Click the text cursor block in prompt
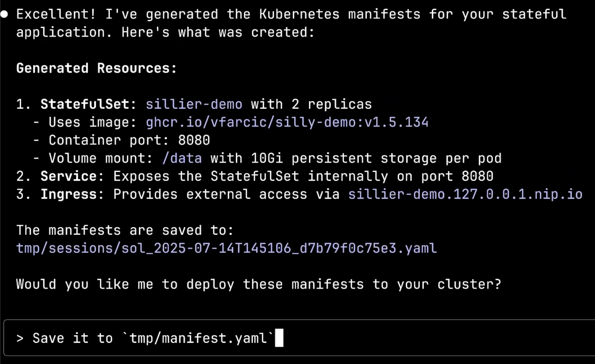The width and height of the screenshot is (595, 364). (x=279, y=338)
